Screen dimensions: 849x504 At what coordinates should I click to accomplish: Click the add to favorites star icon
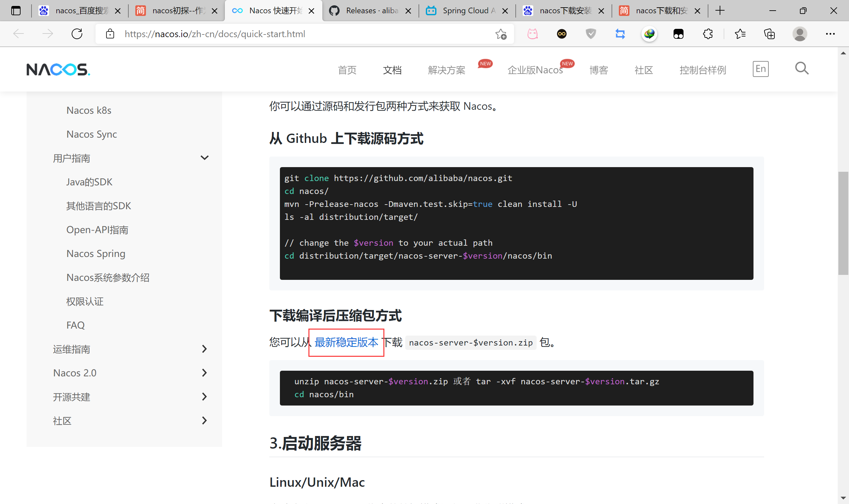(x=500, y=34)
